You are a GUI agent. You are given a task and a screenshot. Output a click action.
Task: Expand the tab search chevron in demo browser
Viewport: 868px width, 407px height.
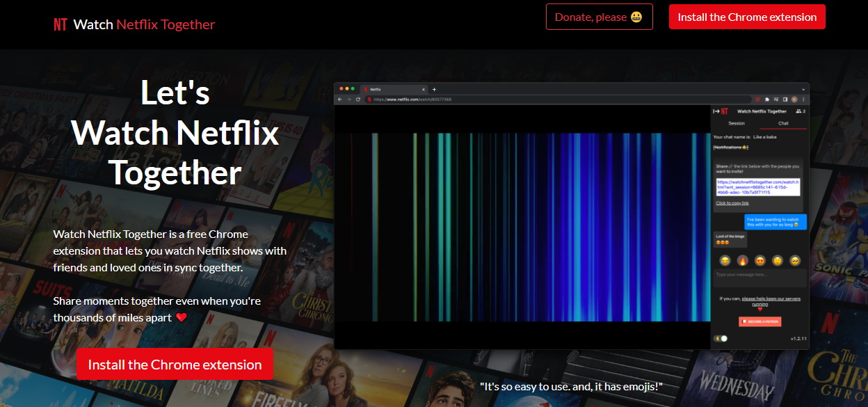[803, 89]
